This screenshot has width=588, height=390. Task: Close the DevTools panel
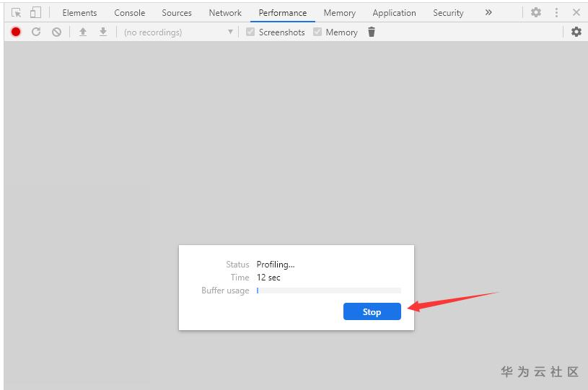click(x=576, y=12)
